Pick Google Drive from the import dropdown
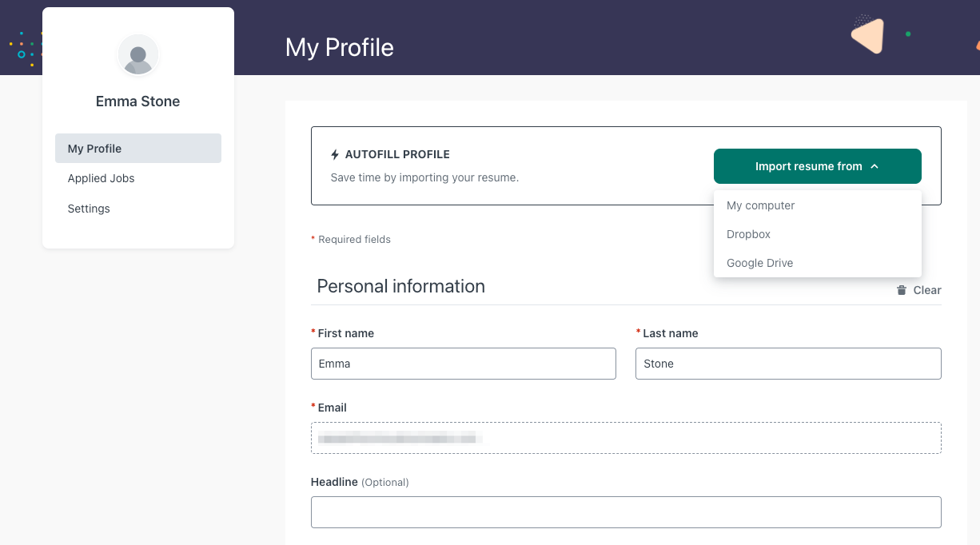 pos(759,263)
